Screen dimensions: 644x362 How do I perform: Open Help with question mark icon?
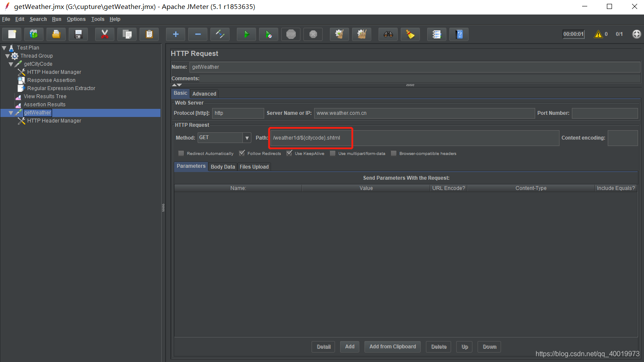[459, 34]
